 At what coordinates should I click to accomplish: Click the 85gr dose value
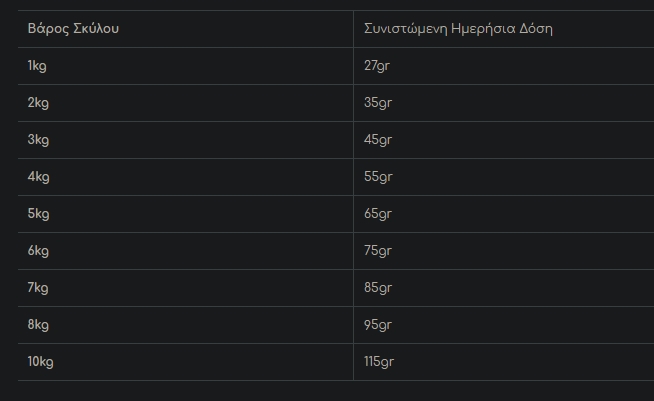coord(378,287)
